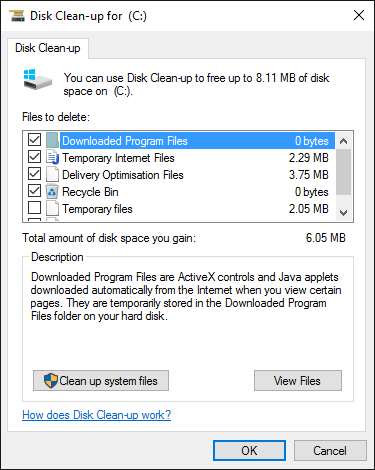Click the shield icon on Clean up system files
The image size is (375, 470).
pyautogui.click(x=51, y=380)
